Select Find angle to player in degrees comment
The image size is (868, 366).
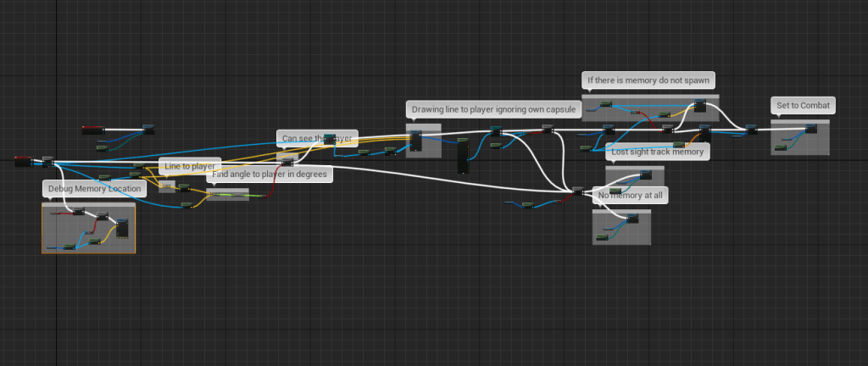tap(270, 175)
